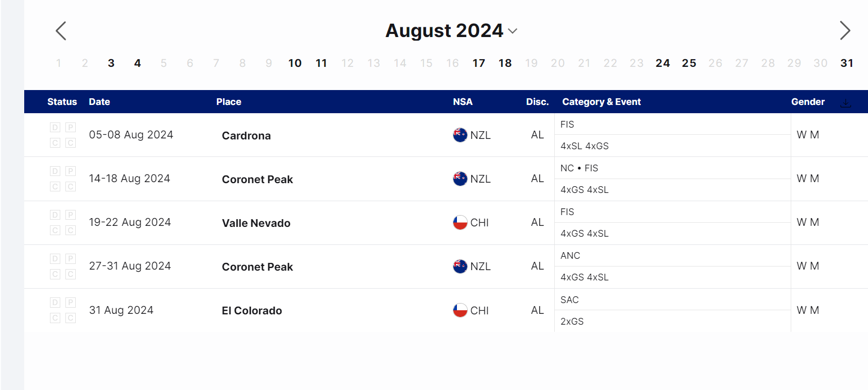
Task: Click 4xGS 4xSL events for 27-31 Aug
Action: pyautogui.click(x=585, y=277)
